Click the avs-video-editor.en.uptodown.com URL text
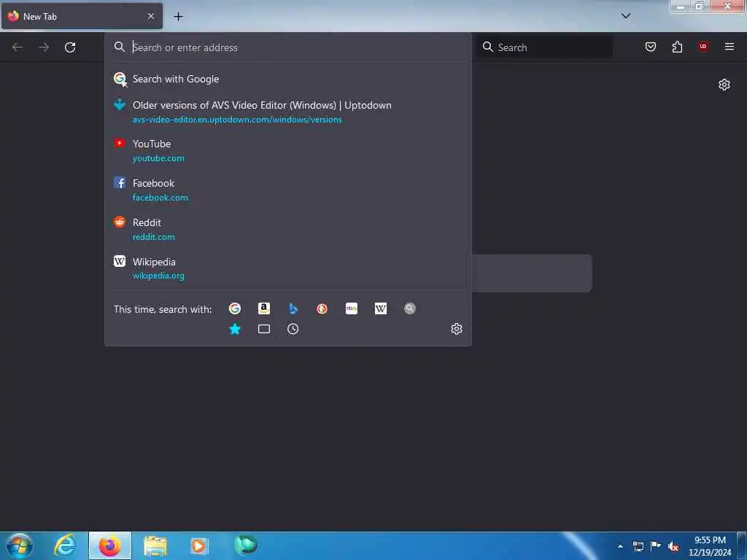The height and width of the screenshot is (560, 747). (x=237, y=120)
